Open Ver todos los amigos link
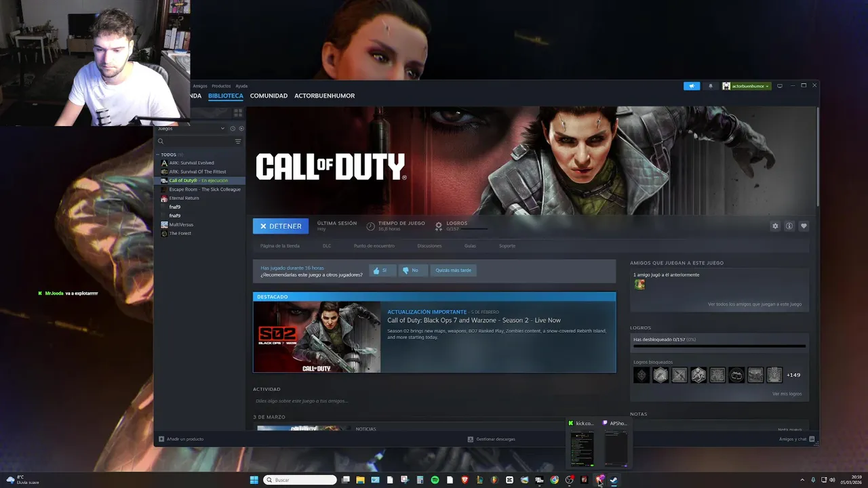The image size is (868, 488). click(x=755, y=304)
